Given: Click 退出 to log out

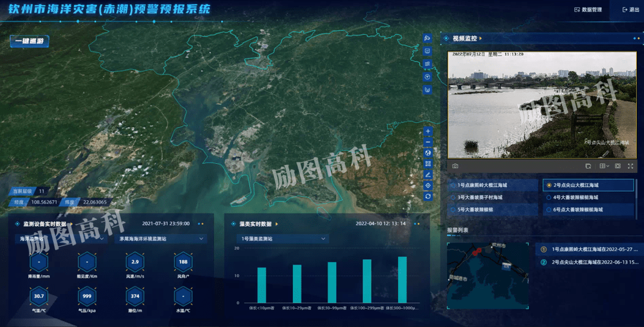Looking at the screenshot, I should [x=629, y=10].
